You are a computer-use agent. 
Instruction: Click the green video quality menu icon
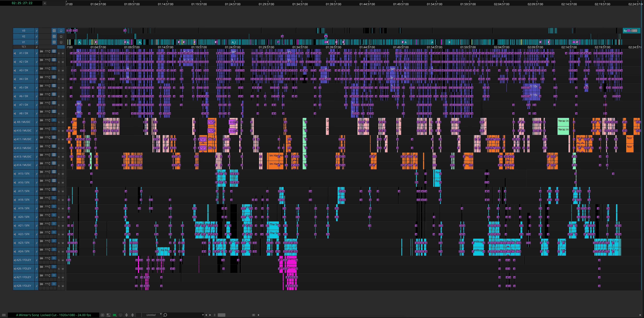(115, 315)
